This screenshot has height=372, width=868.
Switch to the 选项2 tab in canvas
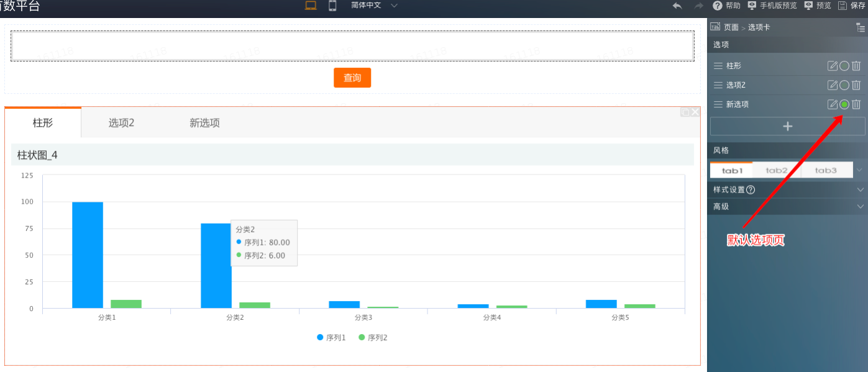(121, 123)
